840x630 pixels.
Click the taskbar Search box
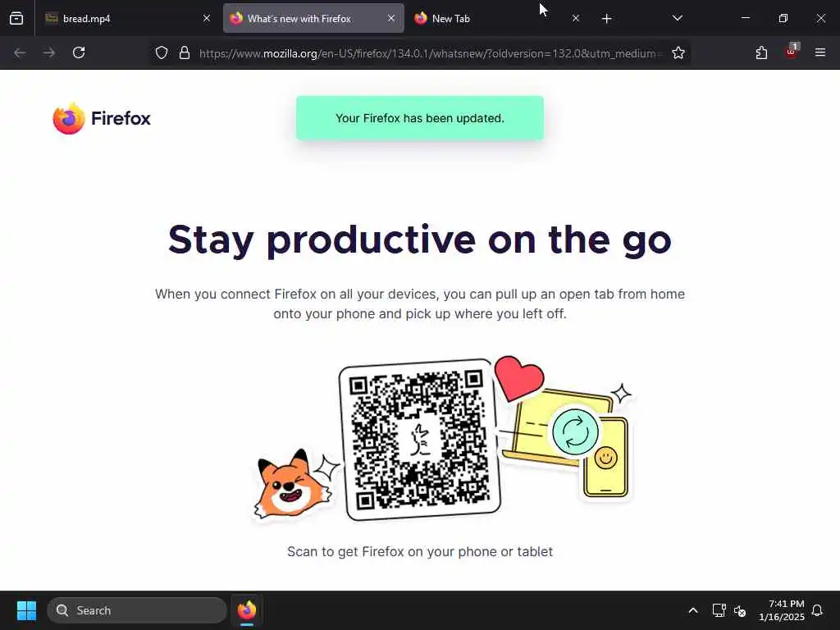[x=137, y=610]
